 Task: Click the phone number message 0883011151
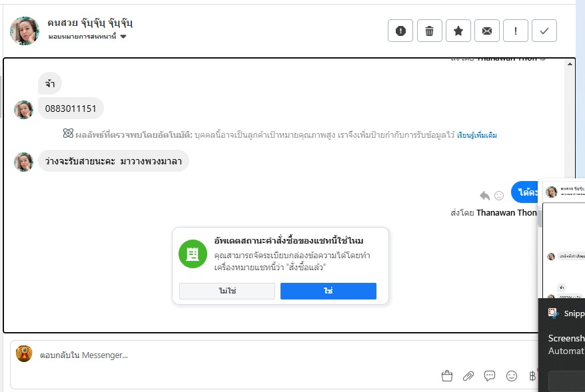click(71, 108)
